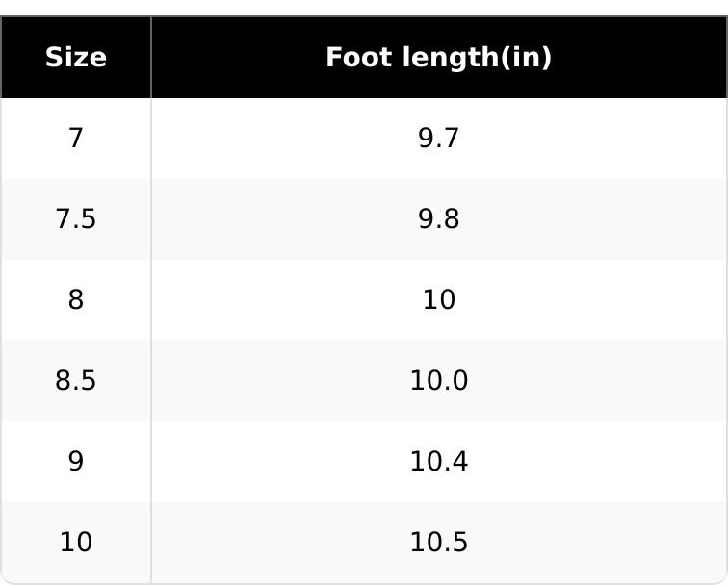Click the 10.0 foot length value

pos(438,381)
